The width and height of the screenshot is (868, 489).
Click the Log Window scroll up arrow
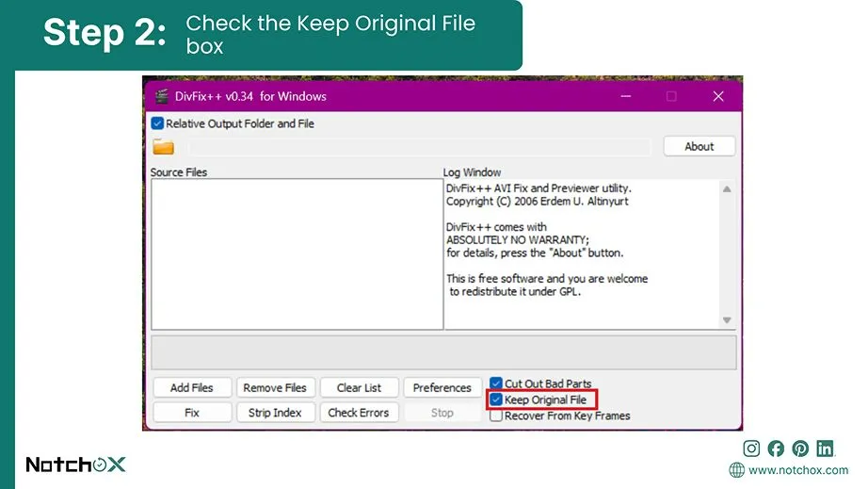pyautogui.click(x=727, y=188)
